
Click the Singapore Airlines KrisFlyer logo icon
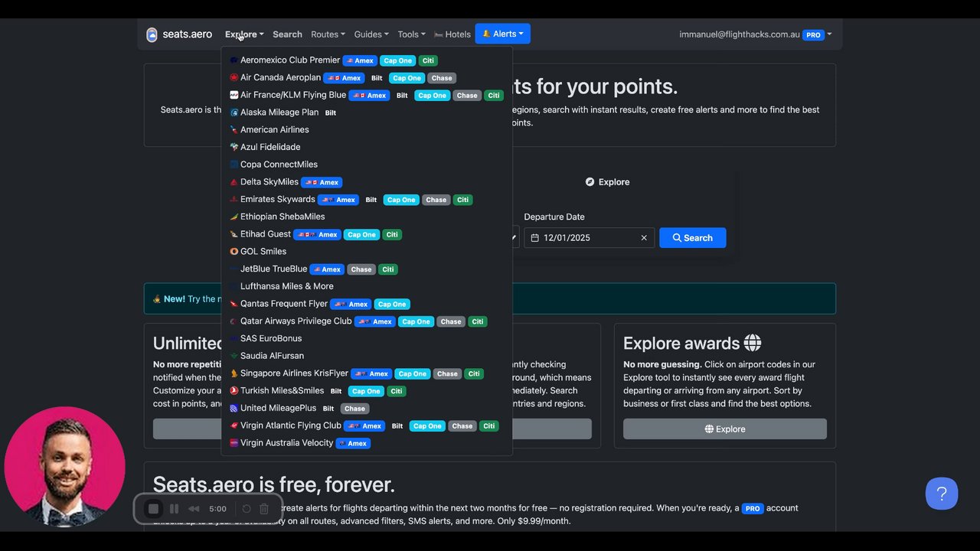[x=234, y=373]
